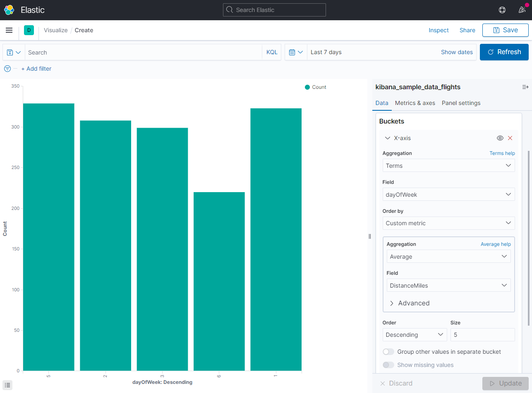Click the panel resize handle

pyautogui.click(x=370, y=236)
